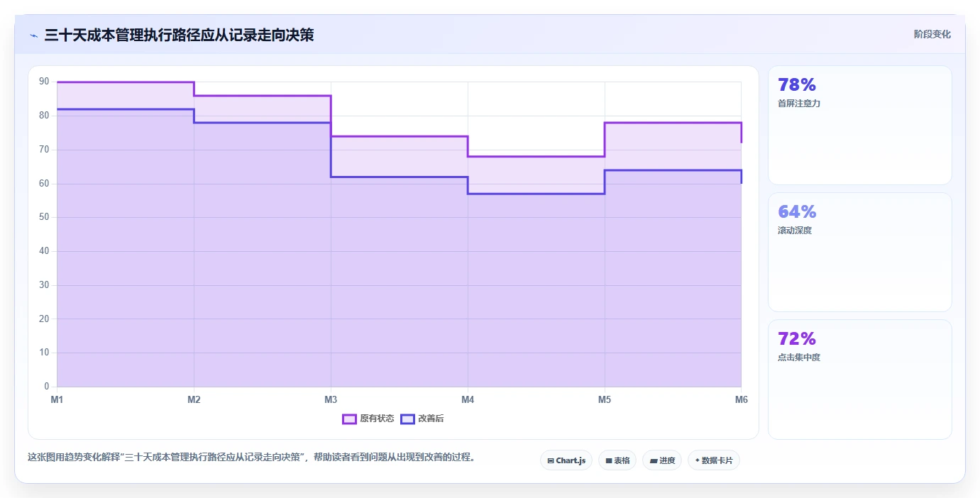Click the 90 y-axis tick label
The width and height of the screenshot is (980, 498).
44,82
